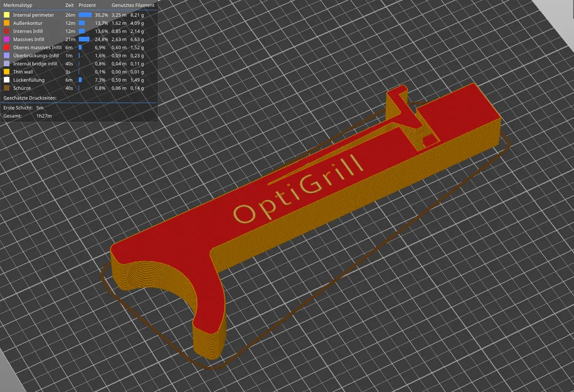Image resolution: width=574 pixels, height=392 pixels.
Task: Click the 'Genutztes Filament' column header
Action: tap(133, 5)
